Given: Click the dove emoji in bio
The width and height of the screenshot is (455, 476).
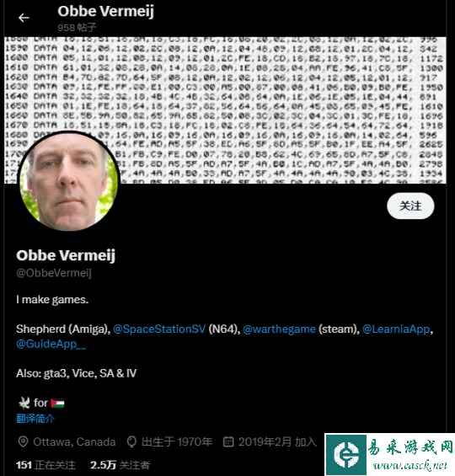Looking at the screenshot, I should tap(24, 404).
